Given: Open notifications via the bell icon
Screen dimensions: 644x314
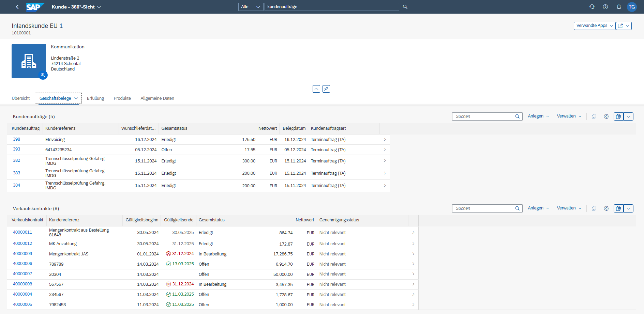Looking at the screenshot, I should tap(618, 6).
